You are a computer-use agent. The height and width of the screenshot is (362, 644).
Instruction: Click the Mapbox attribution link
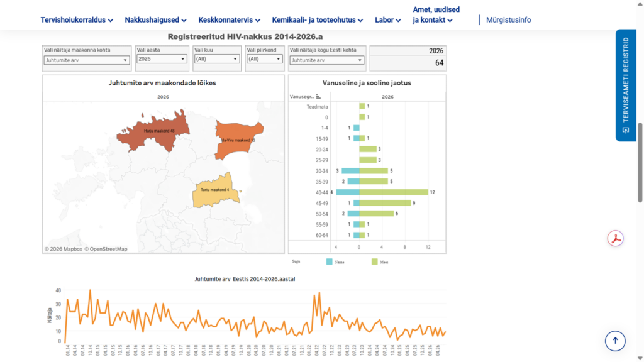64,249
